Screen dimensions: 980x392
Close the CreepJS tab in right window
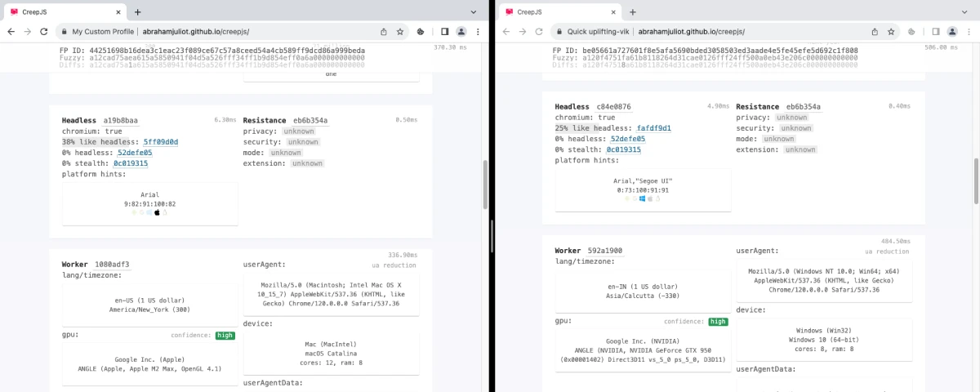click(x=613, y=12)
